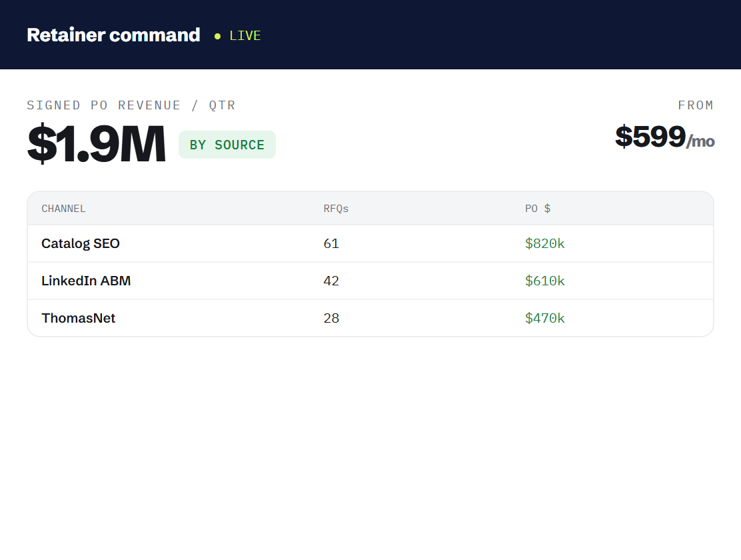This screenshot has width=741, height=560.
Task: Select the LinkedIn ABM row
Action: [370, 281]
